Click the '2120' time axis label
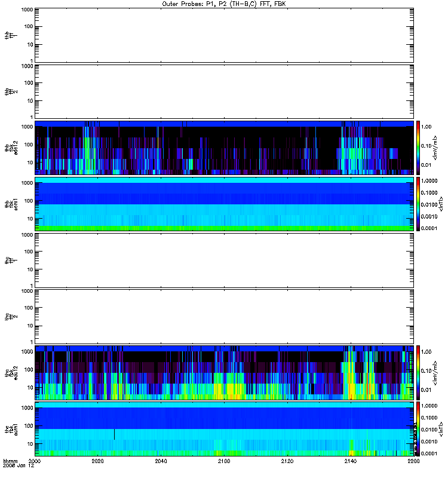The image size is (448, 478). coord(287,461)
